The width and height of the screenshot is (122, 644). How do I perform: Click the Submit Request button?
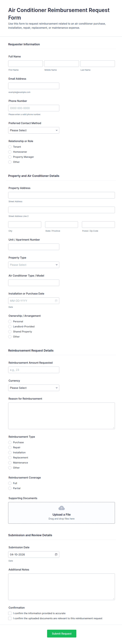pos(62,633)
